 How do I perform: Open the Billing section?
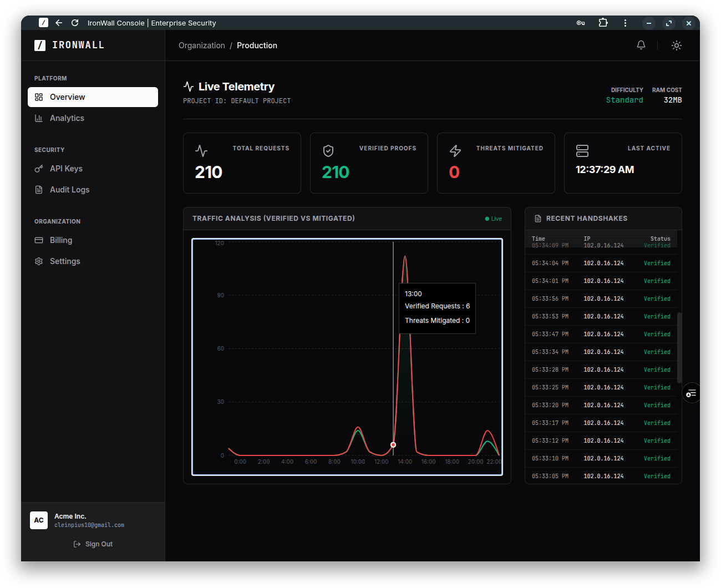[x=60, y=240]
